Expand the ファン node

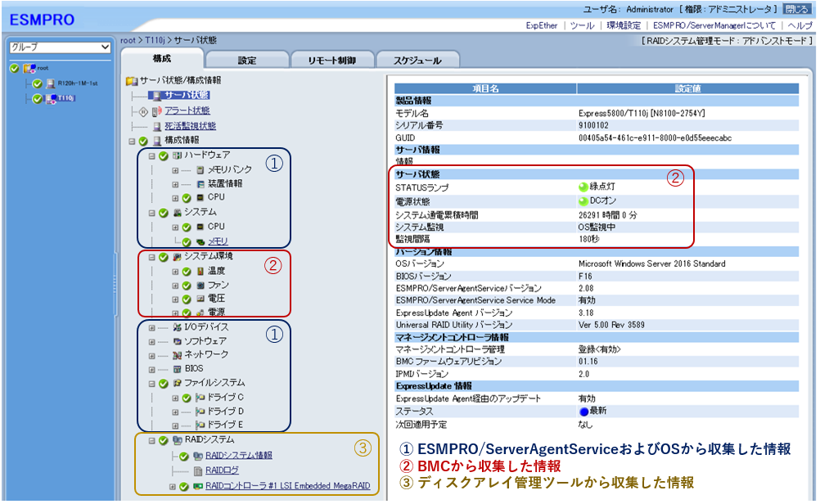(x=175, y=286)
